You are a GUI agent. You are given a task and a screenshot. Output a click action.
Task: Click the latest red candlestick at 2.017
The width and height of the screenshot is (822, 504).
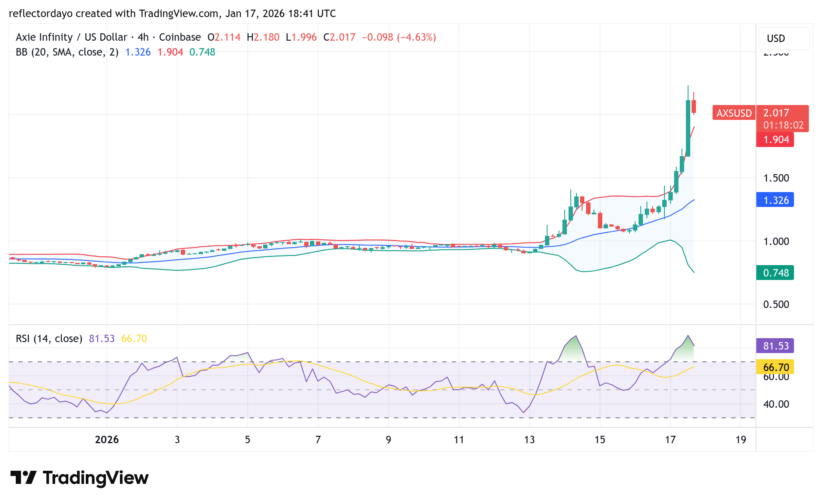694,106
